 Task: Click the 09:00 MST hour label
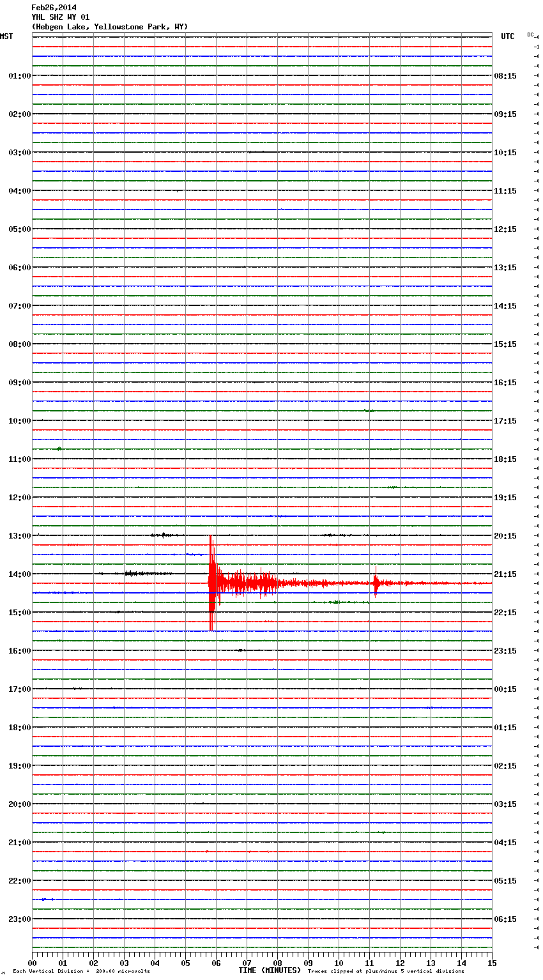(x=20, y=383)
